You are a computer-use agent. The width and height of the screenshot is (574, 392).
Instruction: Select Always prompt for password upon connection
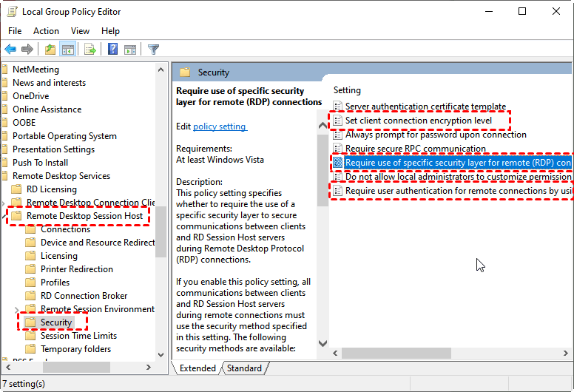[436, 135]
